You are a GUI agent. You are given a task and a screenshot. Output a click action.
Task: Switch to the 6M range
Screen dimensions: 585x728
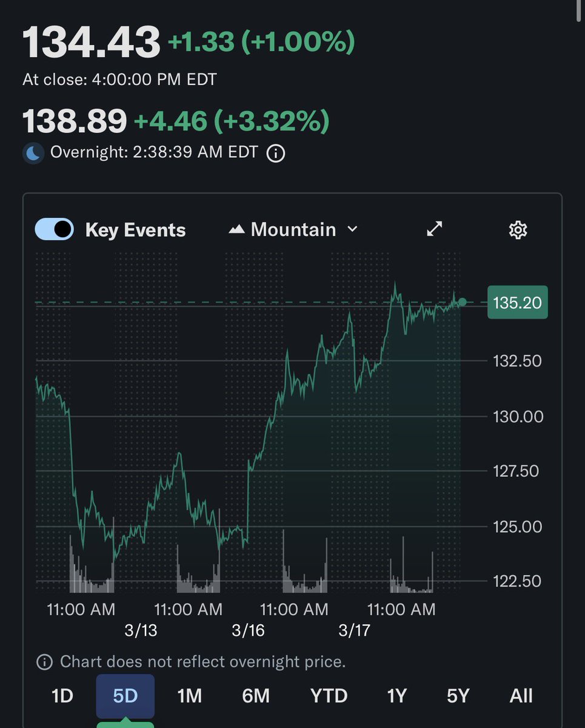point(256,695)
